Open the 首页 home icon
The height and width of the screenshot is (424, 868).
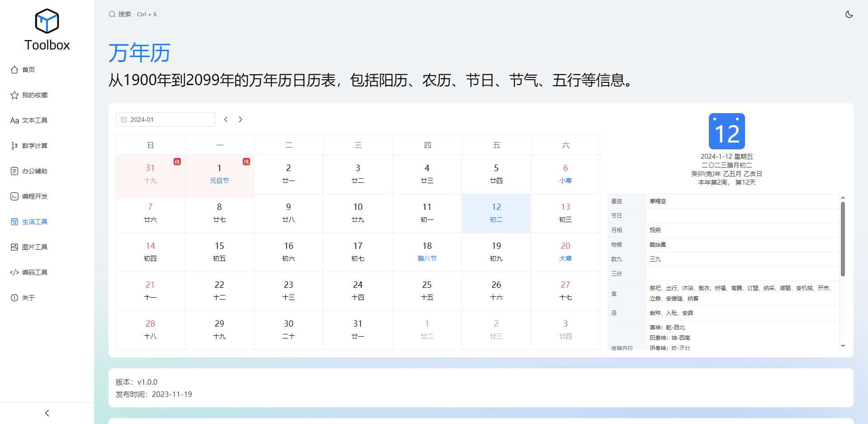pos(14,70)
